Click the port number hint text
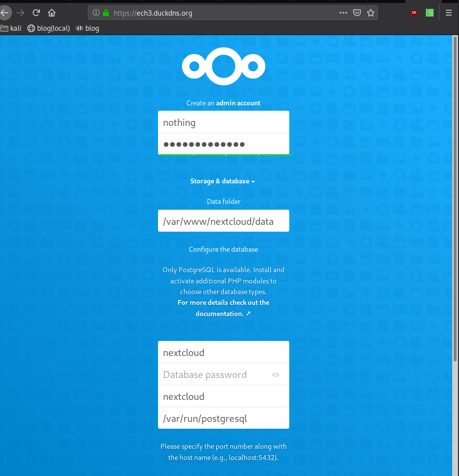This screenshot has height=476, width=459. 223,452
